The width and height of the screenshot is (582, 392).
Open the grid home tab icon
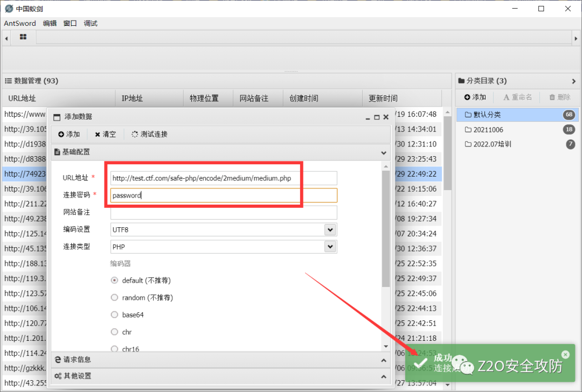23,37
